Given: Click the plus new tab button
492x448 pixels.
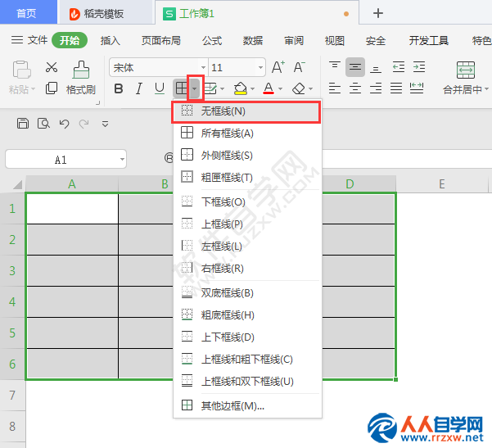Looking at the screenshot, I should point(378,13).
